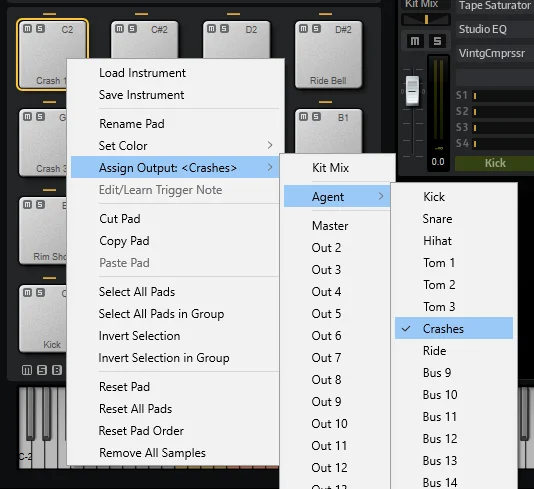The image size is (534, 489).
Task: Expand the Agent output submenu
Action: point(337,196)
